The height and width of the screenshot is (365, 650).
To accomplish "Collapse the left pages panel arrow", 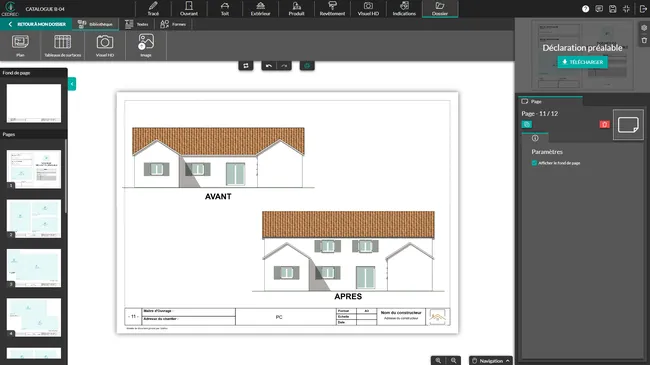I will pyautogui.click(x=72, y=84).
